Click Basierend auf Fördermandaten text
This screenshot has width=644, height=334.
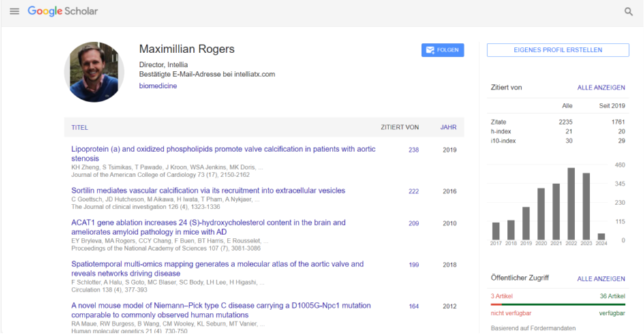point(533,329)
